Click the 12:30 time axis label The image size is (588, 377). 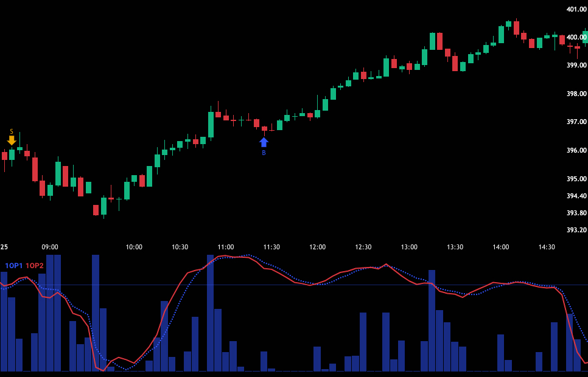(x=363, y=247)
